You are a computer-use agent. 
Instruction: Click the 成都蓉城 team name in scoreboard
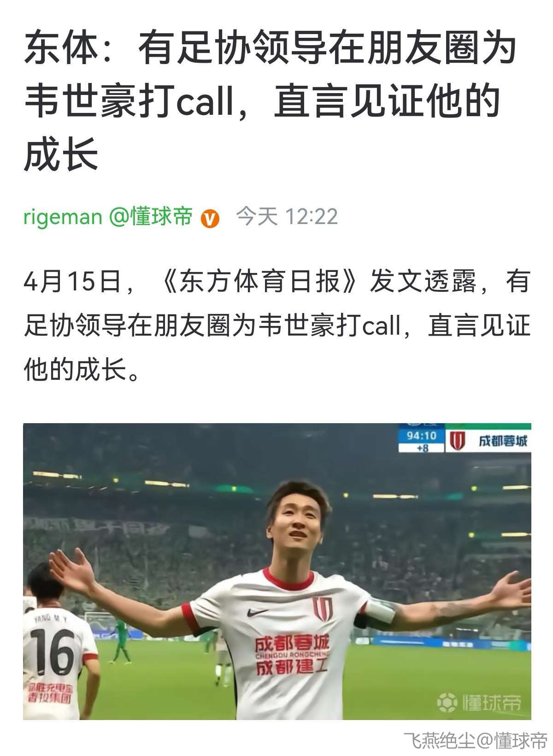502,441
